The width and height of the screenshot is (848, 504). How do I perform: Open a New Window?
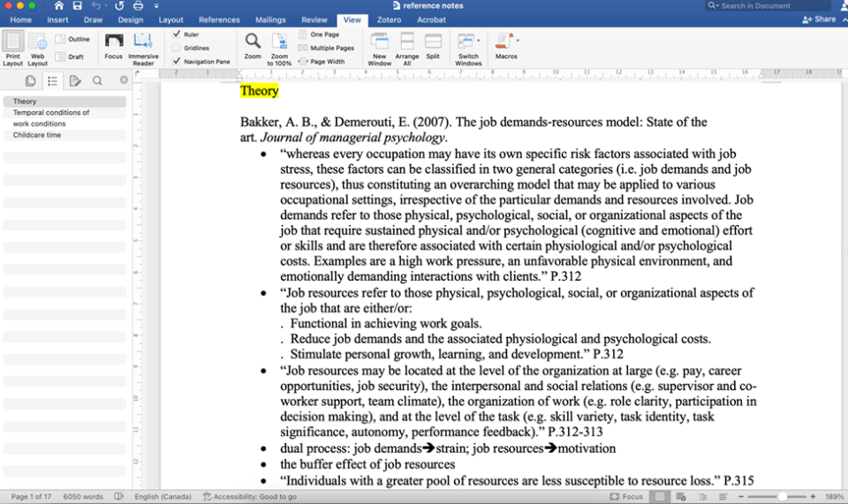tap(379, 41)
